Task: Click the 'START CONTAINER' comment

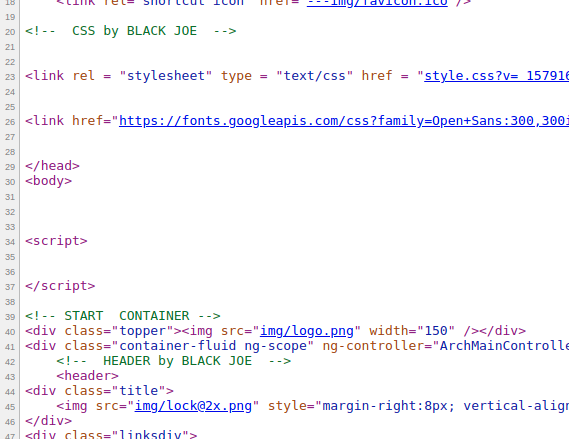Action: [x=123, y=316]
